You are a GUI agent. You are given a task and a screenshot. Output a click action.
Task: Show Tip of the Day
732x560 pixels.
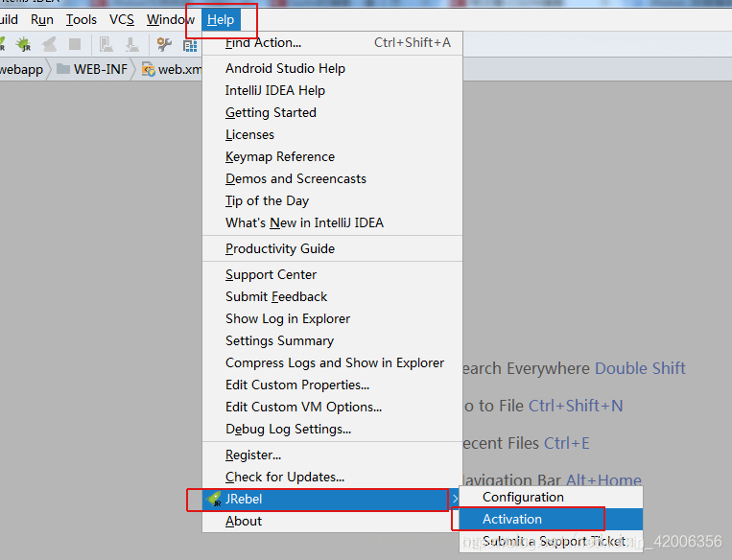coord(332,201)
